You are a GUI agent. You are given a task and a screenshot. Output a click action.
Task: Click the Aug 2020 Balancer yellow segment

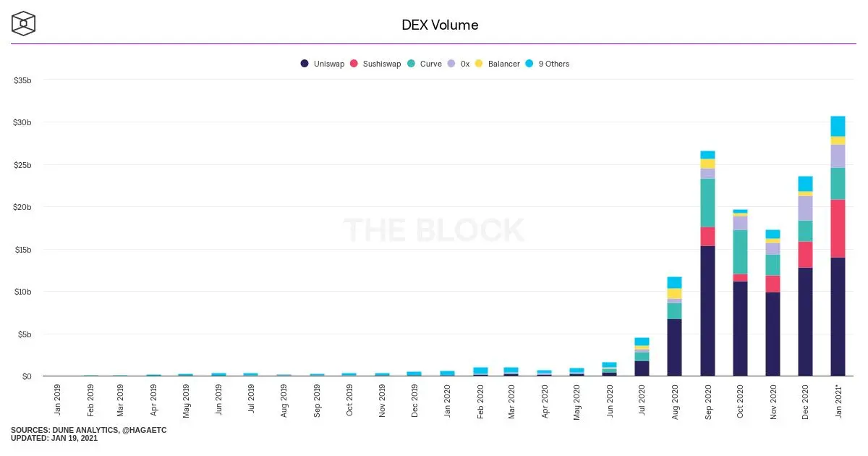675,294
